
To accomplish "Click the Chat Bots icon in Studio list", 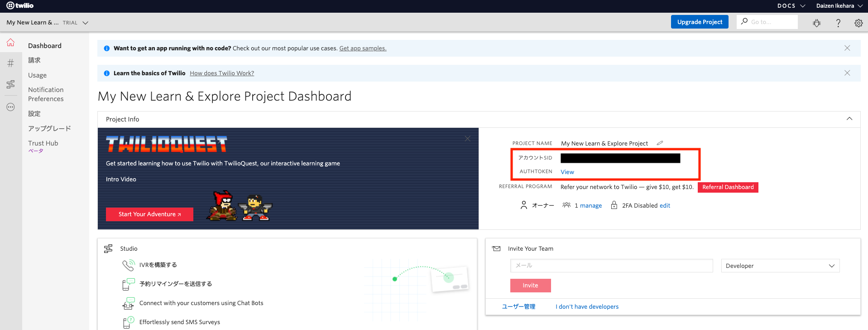I will (x=128, y=303).
